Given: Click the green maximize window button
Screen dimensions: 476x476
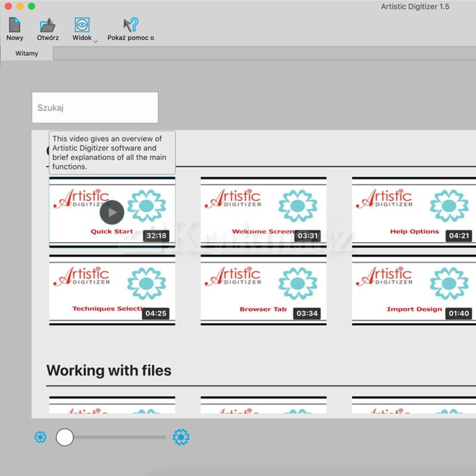Looking at the screenshot, I should [x=31, y=6].
